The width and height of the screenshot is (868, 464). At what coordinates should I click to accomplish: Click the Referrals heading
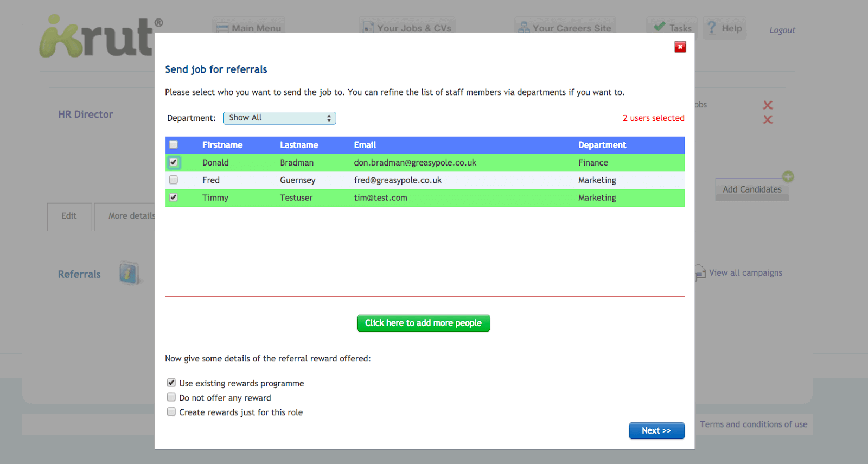pyautogui.click(x=79, y=274)
